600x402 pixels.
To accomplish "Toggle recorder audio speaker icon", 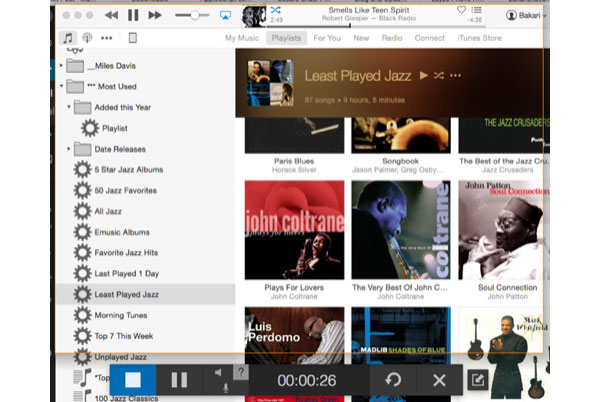I will [x=218, y=372].
